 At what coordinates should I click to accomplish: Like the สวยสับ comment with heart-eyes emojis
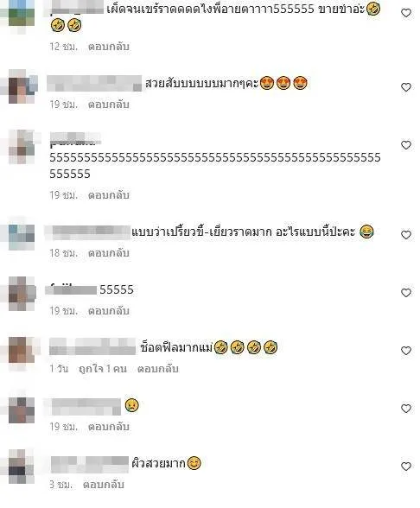406,87
